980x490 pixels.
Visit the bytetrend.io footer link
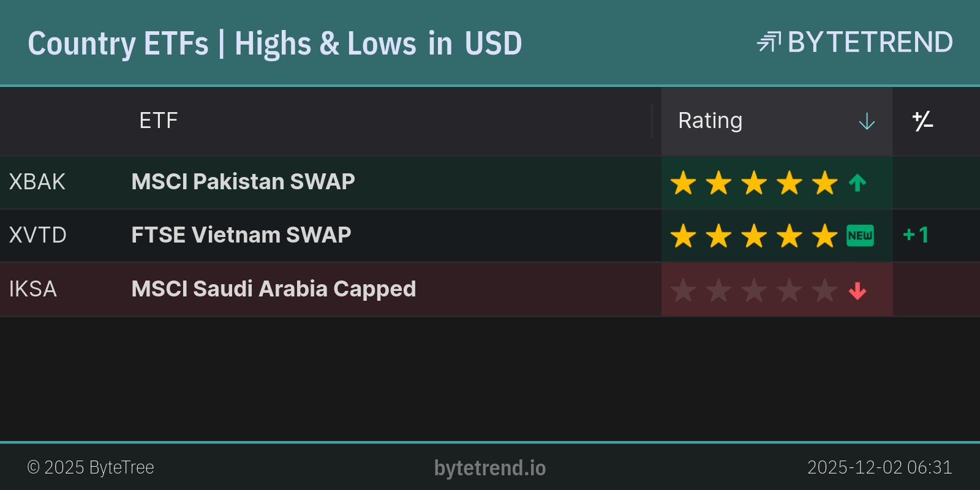click(x=490, y=468)
